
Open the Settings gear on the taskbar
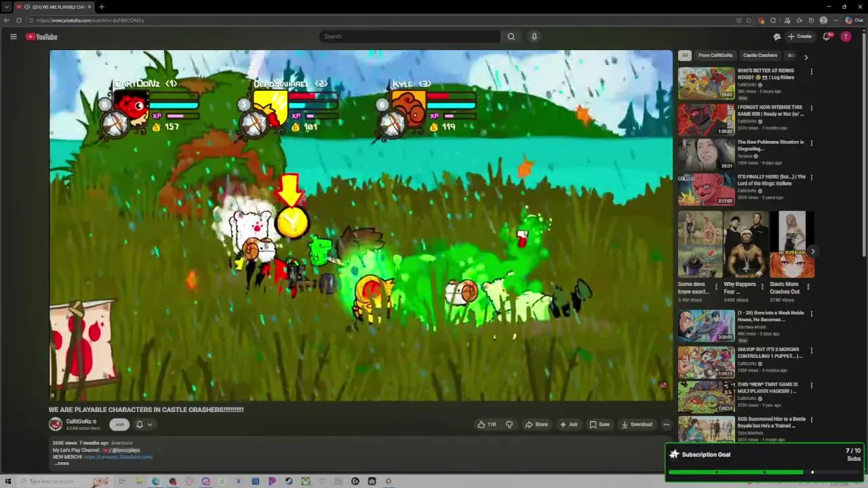(x=389, y=481)
